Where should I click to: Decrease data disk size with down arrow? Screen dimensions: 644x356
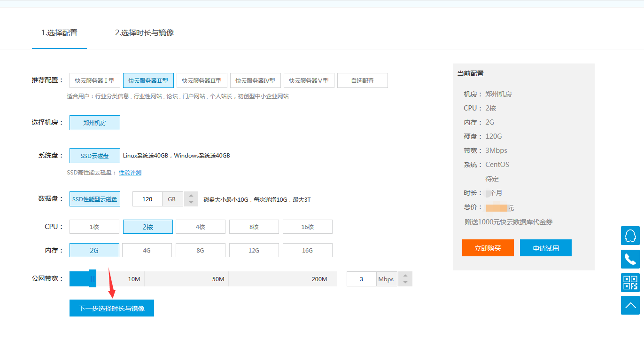pyautogui.click(x=191, y=203)
